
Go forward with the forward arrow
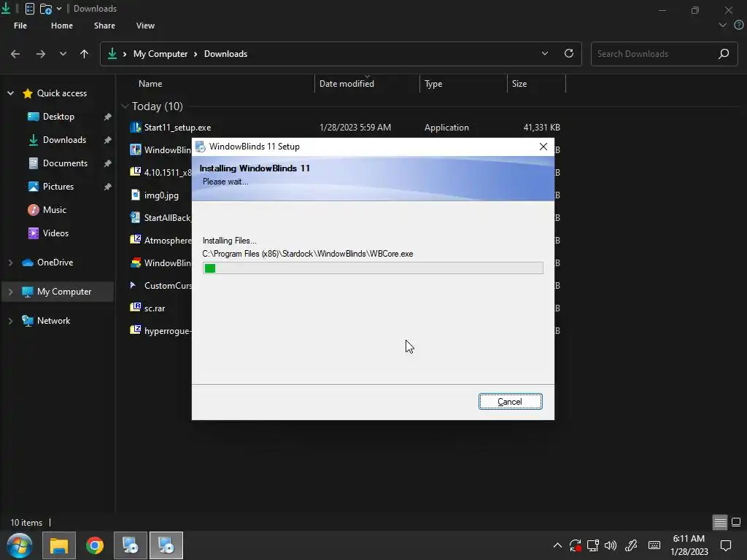tap(41, 54)
